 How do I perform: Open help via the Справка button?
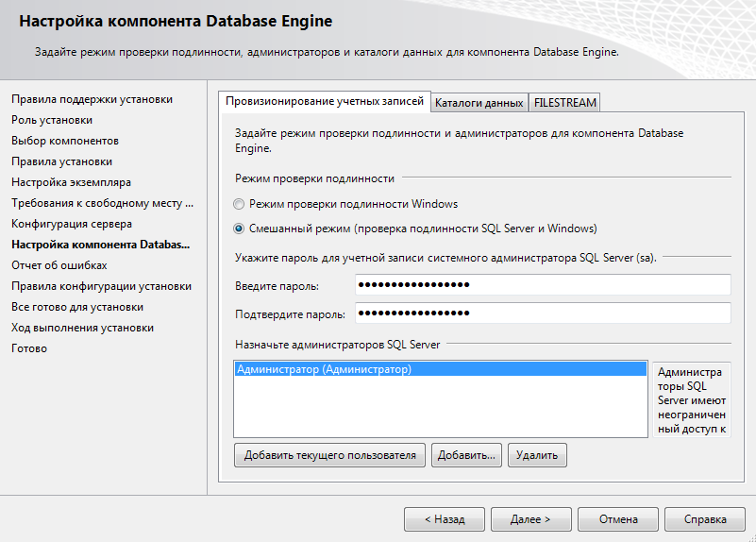[x=705, y=518]
